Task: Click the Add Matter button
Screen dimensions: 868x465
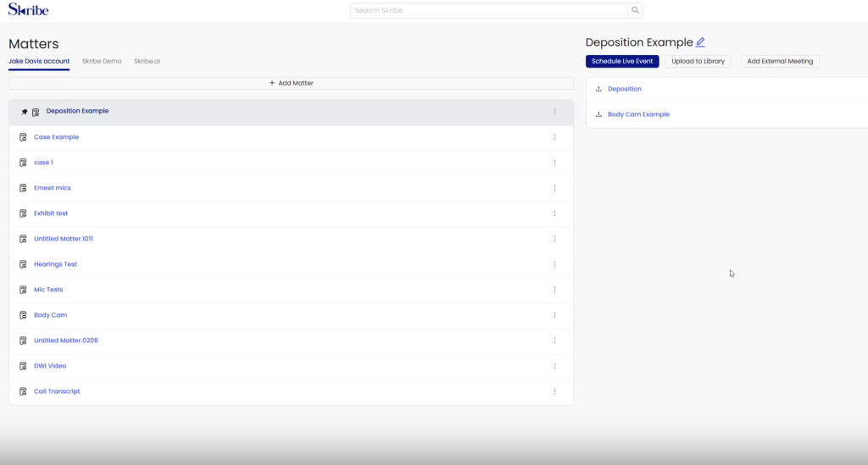Action: click(x=291, y=83)
